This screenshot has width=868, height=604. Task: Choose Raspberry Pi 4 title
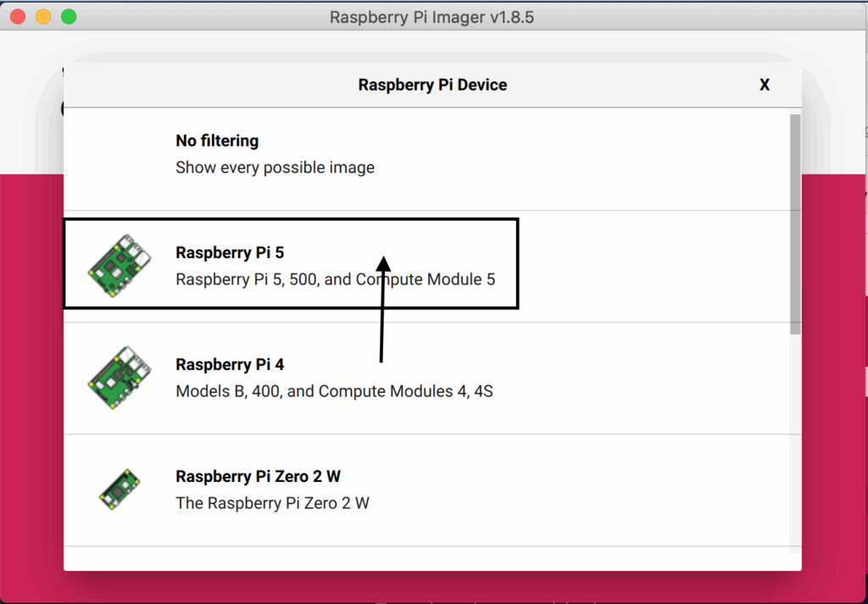click(x=230, y=364)
